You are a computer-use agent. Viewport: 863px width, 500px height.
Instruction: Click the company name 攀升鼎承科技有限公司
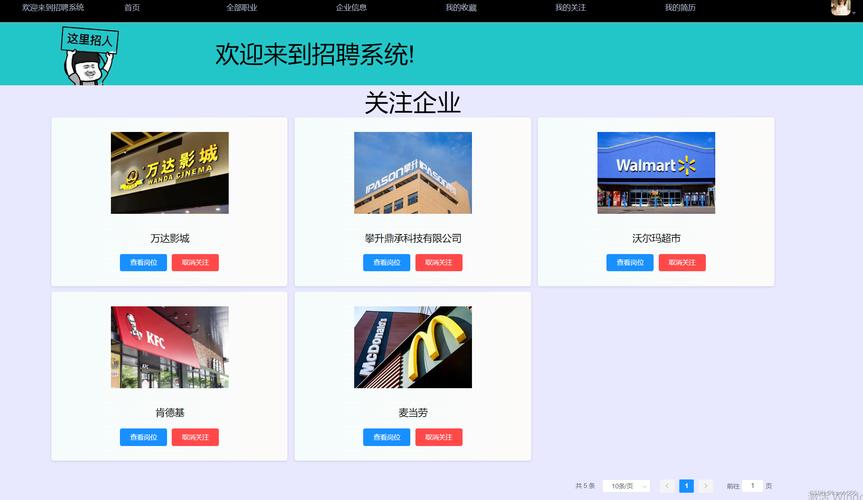pyautogui.click(x=413, y=238)
